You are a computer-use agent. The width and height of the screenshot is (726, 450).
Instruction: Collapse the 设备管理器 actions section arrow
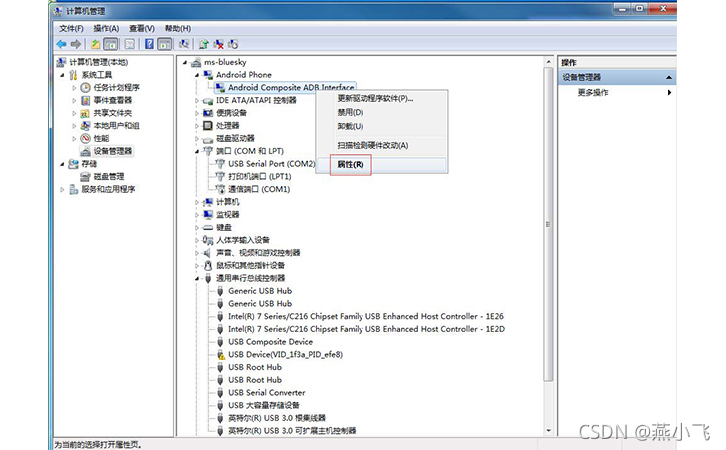(669, 77)
